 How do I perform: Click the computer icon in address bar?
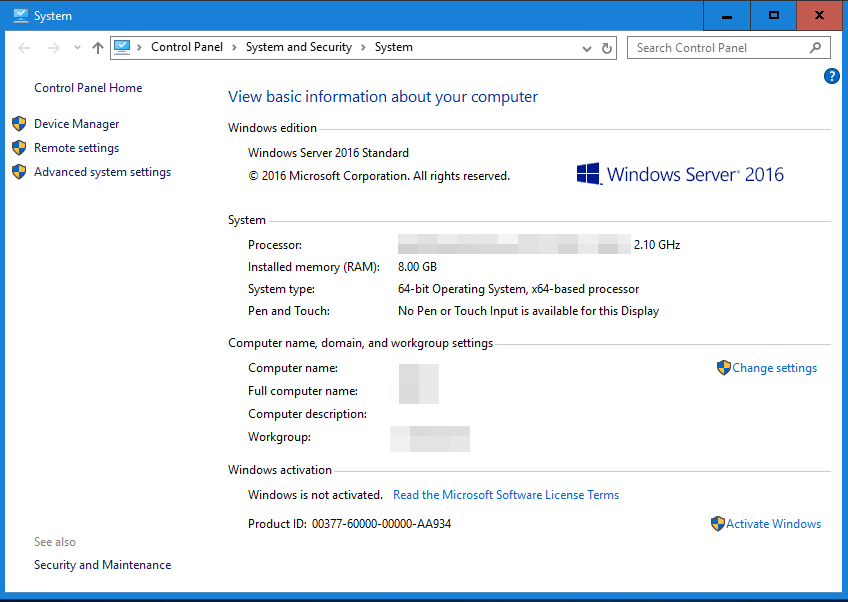coord(122,48)
